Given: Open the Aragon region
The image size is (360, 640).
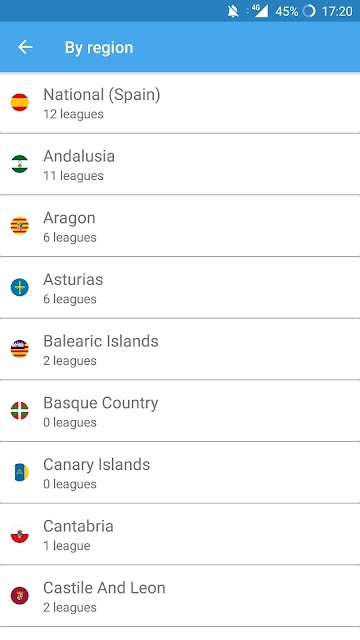Looking at the screenshot, I should [x=180, y=226].
